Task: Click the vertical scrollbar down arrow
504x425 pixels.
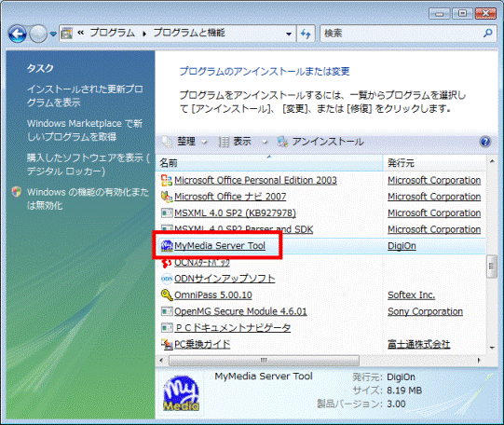Action: point(492,348)
